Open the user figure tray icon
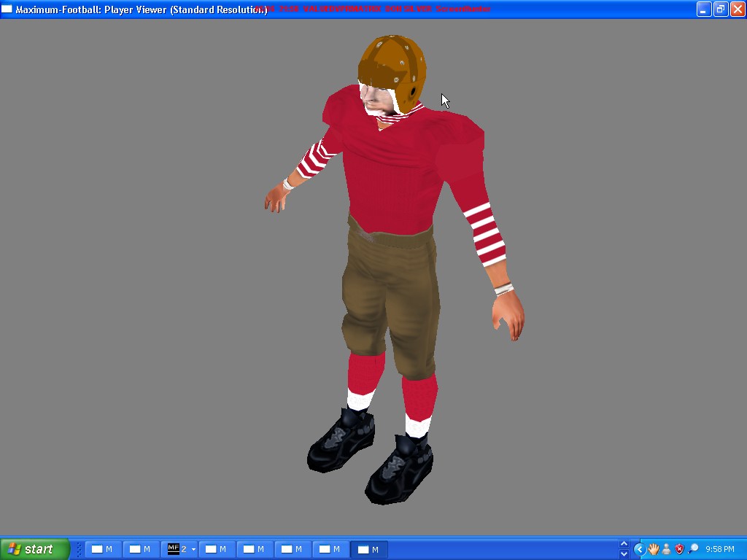Viewport: 747px width, 560px height. point(667,550)
